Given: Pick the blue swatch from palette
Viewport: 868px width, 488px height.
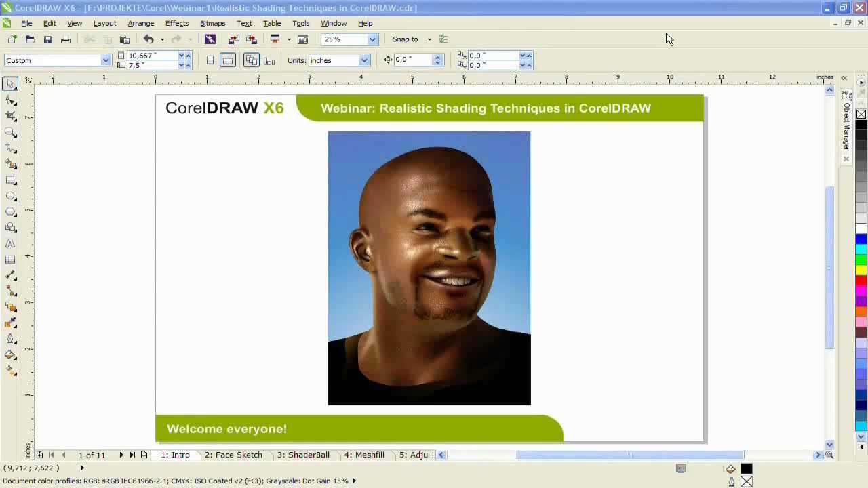Looking at the screenshot, I should tap(861, 239).
